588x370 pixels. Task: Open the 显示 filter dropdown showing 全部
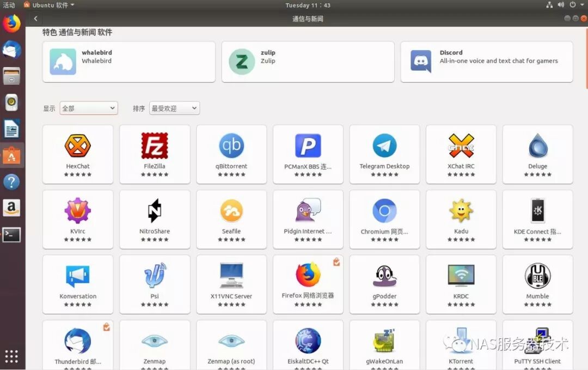click(x=89, y=108)
